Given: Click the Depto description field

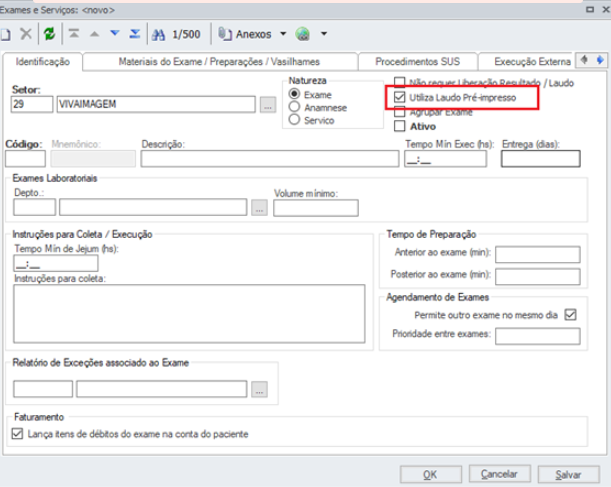Looking at the screenshot, I should click(153, 207).
